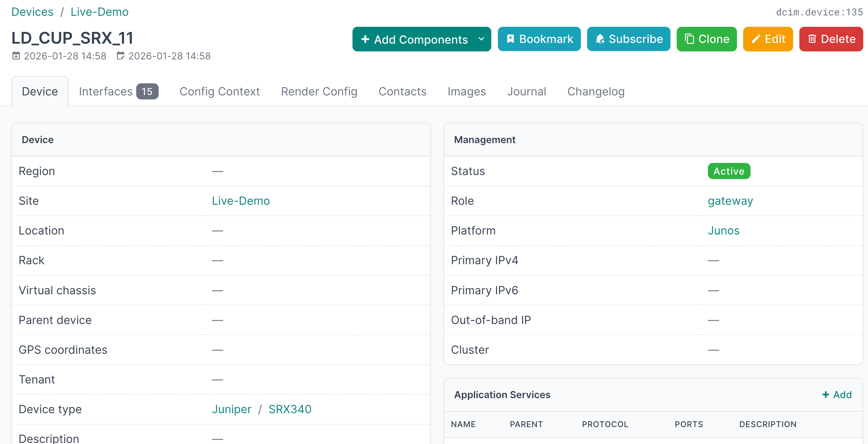
Task: Click the bookmark icon in Bookmark button
Action: pyautogui.click(x=510, y=39)
